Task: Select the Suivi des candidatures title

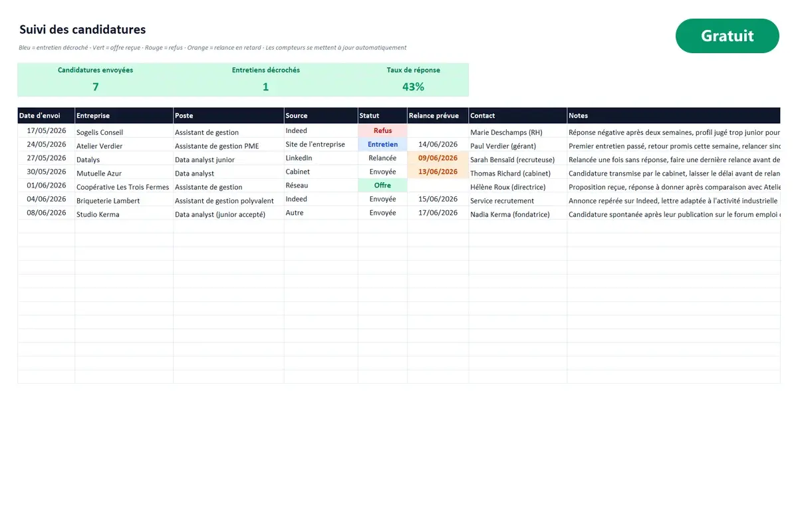Action: (x=82, y=30)
